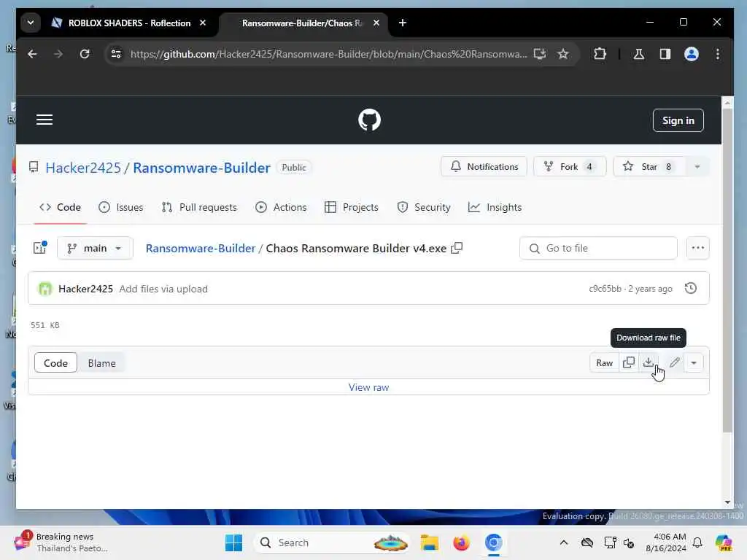Open Chrome Labs flask icon
The image size is (747, 560).
coord(639,54)
